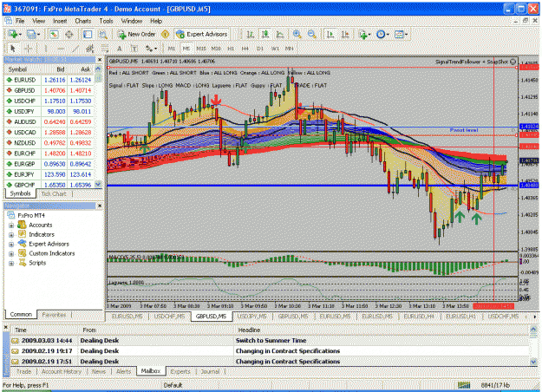Switch timeframe to M30
This screenshot has height=392, width=542.
216,49
